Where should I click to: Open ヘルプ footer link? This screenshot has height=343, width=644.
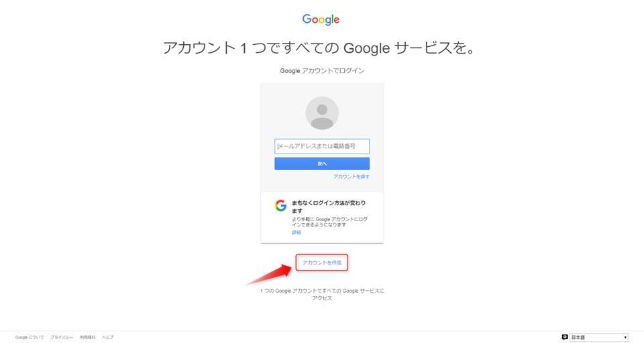pyautogui.click(x=107, y=337)
